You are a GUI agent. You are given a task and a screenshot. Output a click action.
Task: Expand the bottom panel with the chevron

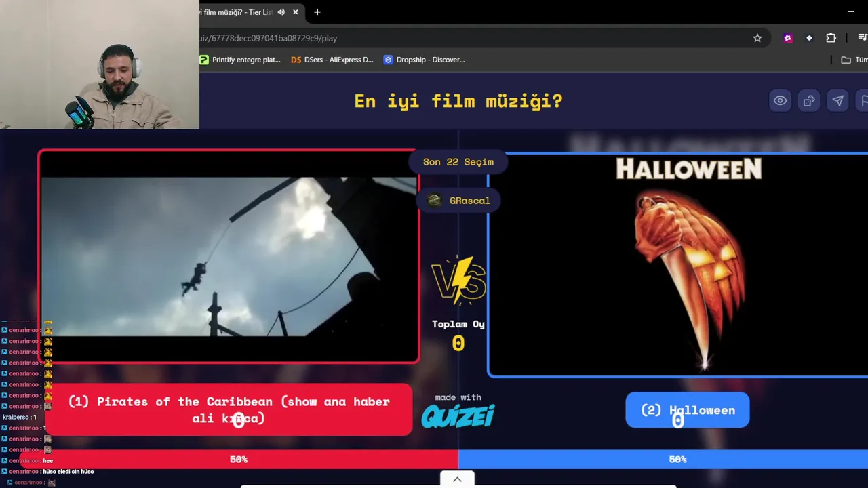pyautogui.click(x=457, y=479)
